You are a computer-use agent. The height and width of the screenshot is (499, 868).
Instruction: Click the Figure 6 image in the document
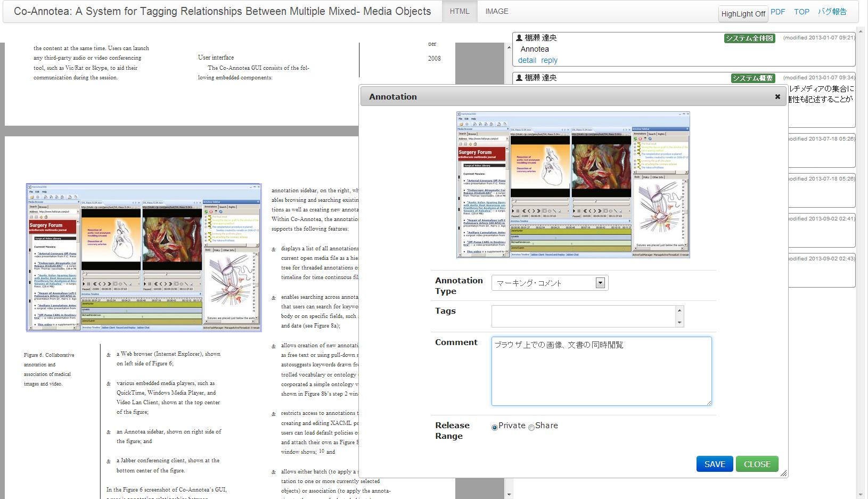(144, 258)
